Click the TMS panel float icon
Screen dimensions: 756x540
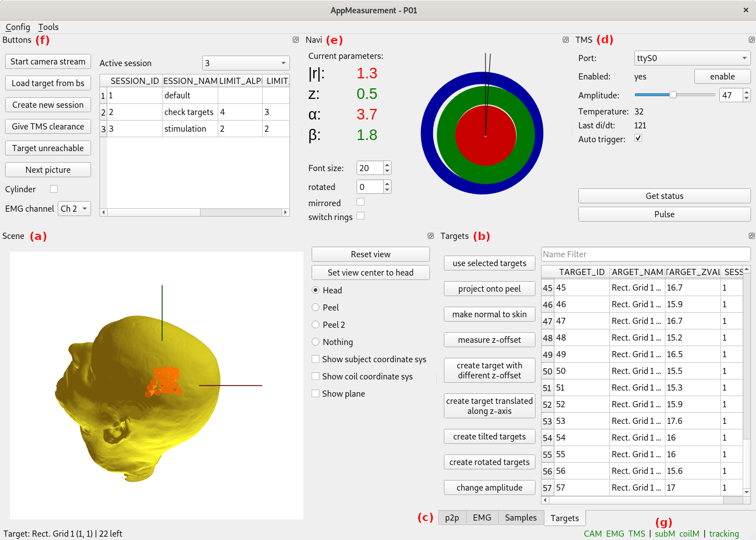tap(752, 40)
